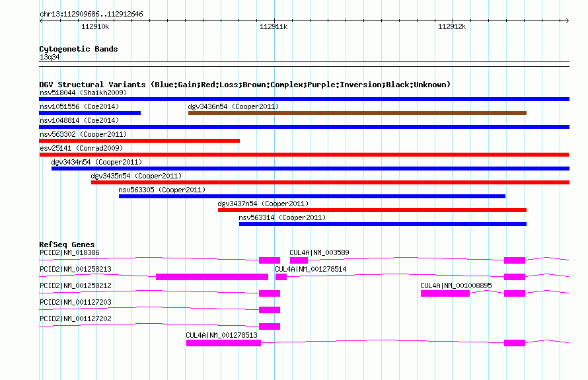The image size is (588, 380).
Task: Click the blue gain bar of nsv518044
Action: pyautogui.click(x=304, y=99)
